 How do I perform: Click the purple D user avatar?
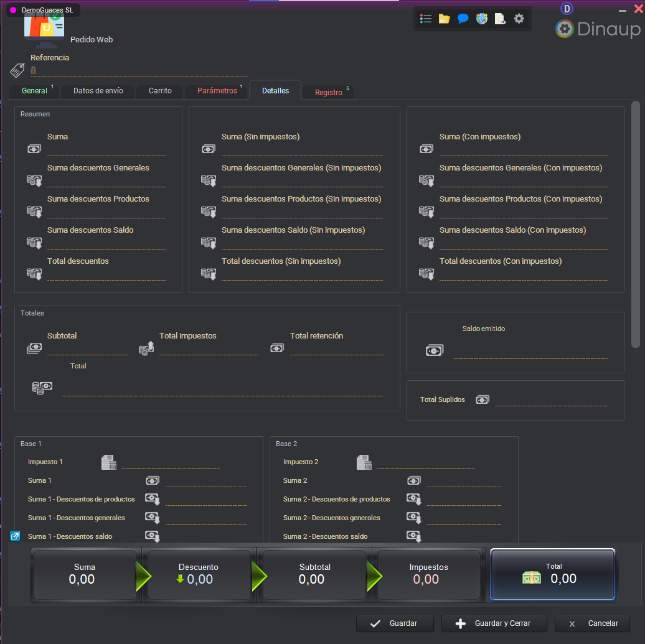click(567, 9)
